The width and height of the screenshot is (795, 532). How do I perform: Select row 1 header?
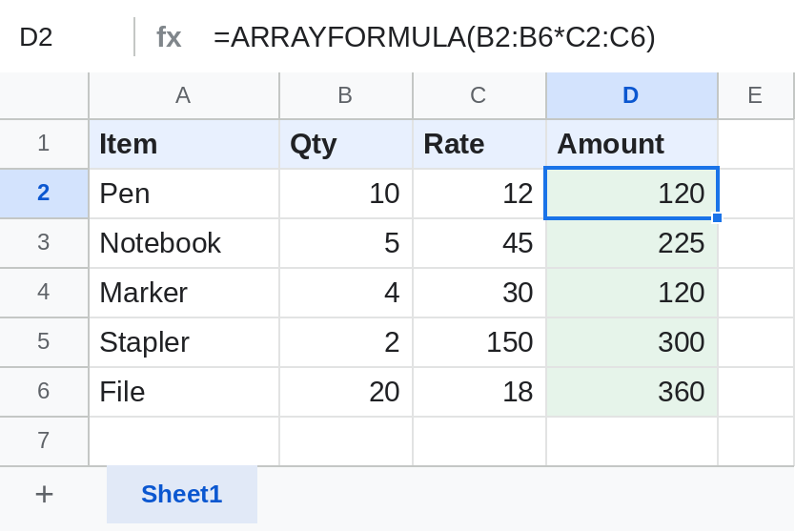pyautogui.click(x=44, y=144)
